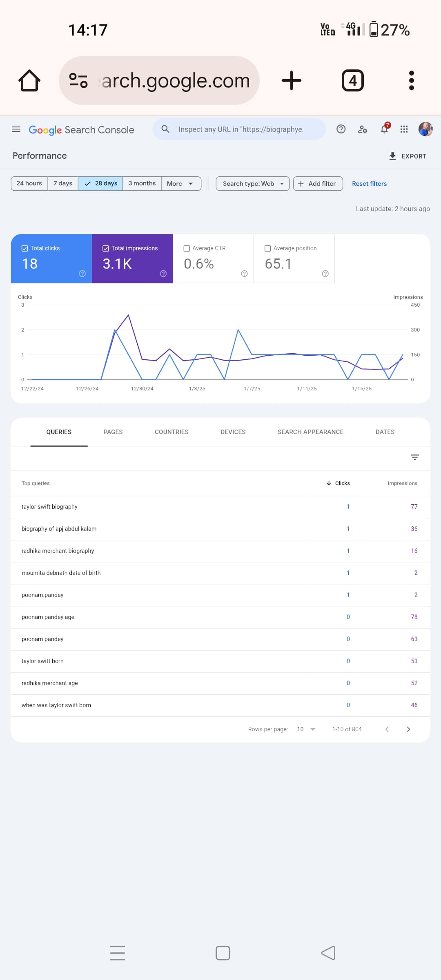
Task: Switch to the Countries tab
Action: pos(171,432)
